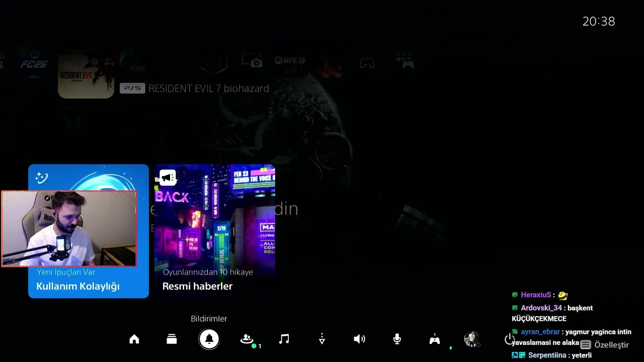Select the Resident Evil Village tile

[134, 61]
